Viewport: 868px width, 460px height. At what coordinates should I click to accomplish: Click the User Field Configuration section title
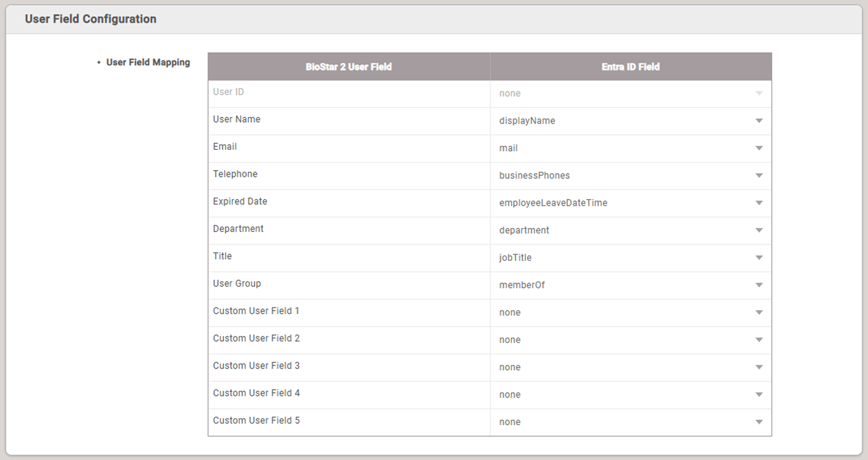(91, 19)
